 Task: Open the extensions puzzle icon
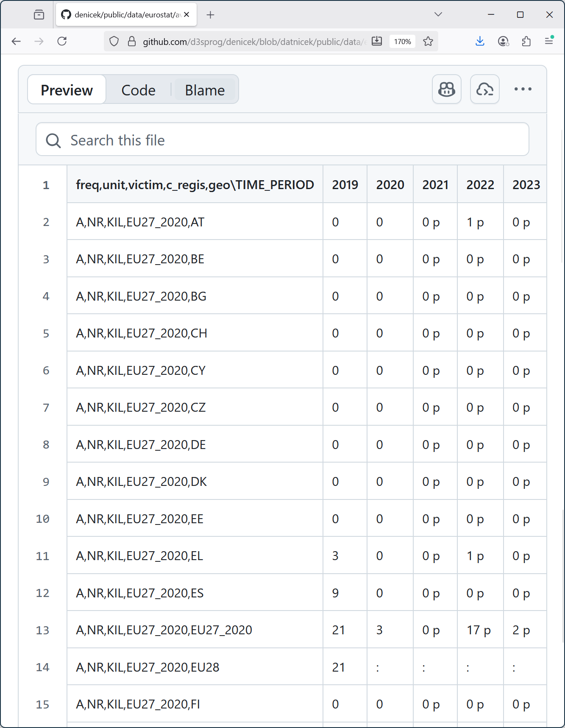pos(526,41)
